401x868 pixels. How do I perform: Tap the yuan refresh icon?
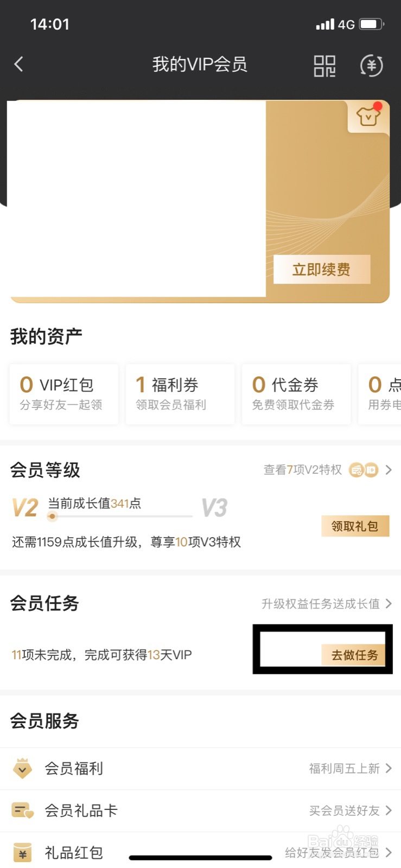click(372, 66)
